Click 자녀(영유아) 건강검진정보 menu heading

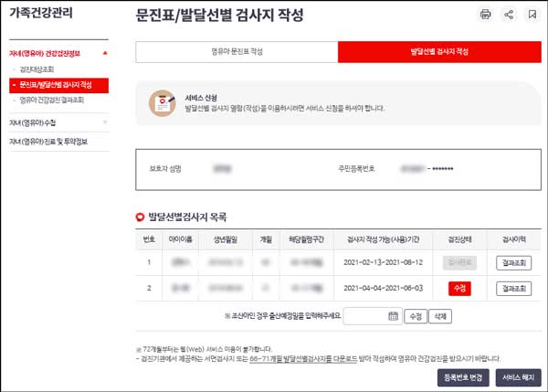45,53
